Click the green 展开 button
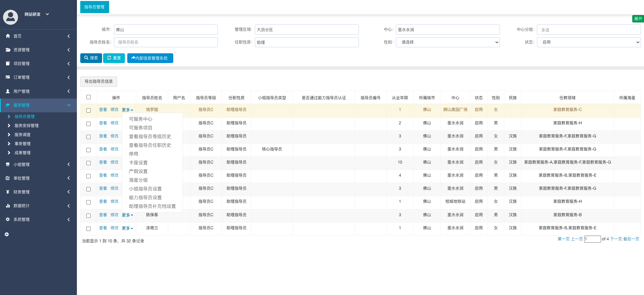The width and height of the screenshot is (644, 295). 638,19
